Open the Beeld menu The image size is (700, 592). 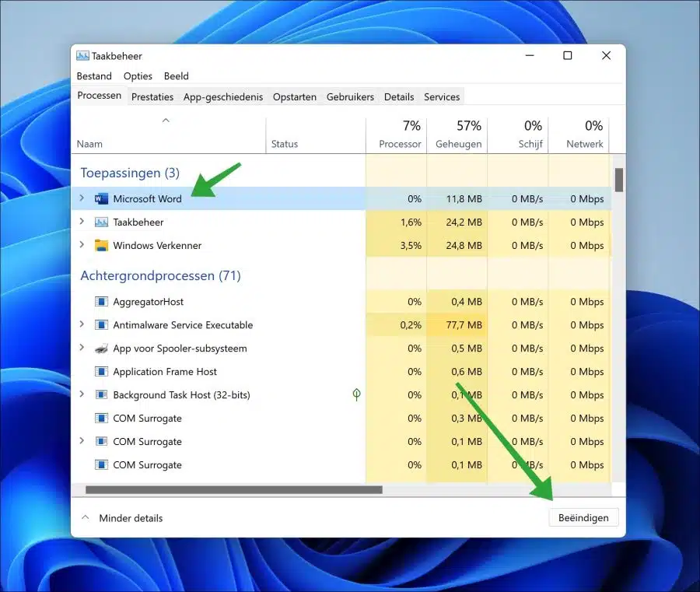coord(177,76)
